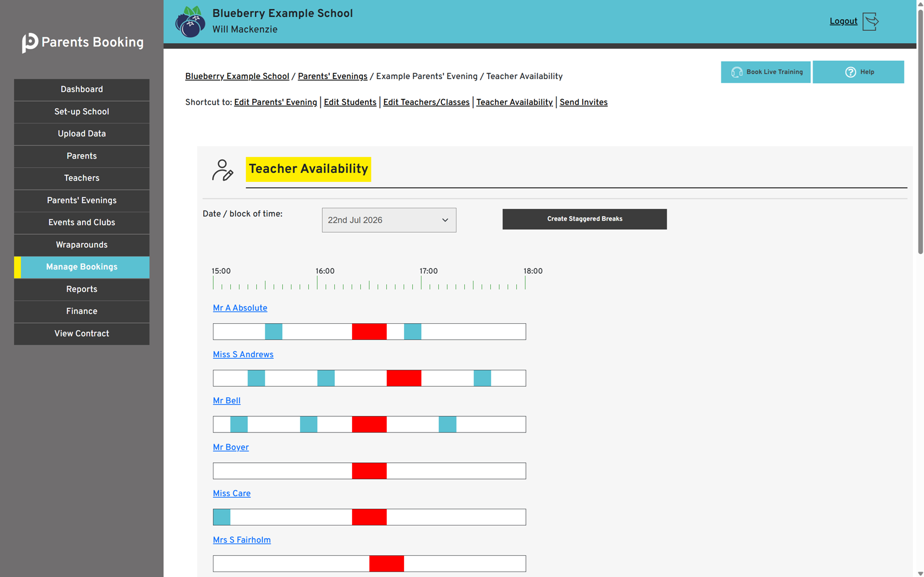924x577 pixels.
Task: Click the headset icon on Book Live Training
Action: [x=737, y=72]
